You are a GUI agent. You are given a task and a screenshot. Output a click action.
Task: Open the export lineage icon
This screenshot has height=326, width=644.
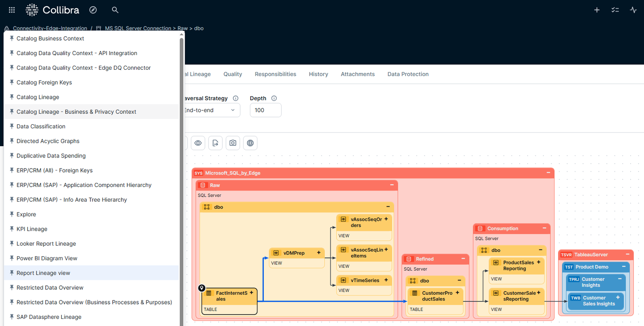tap(215, 143)
